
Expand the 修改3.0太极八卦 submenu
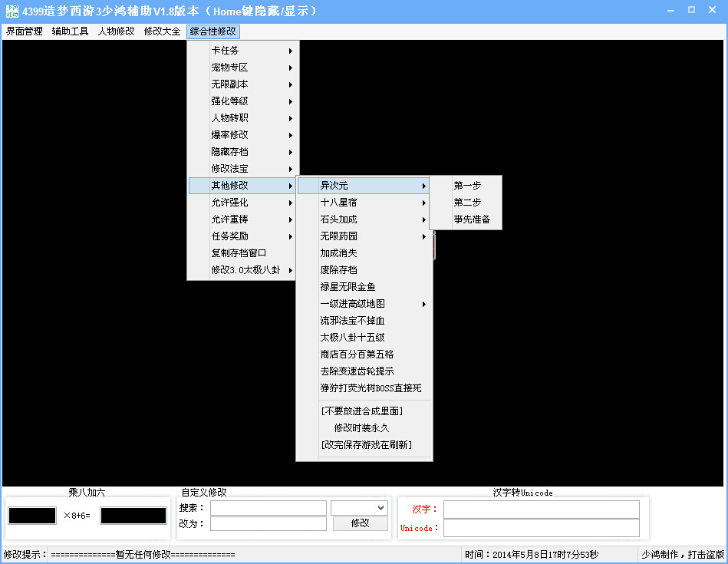(242, 270)
